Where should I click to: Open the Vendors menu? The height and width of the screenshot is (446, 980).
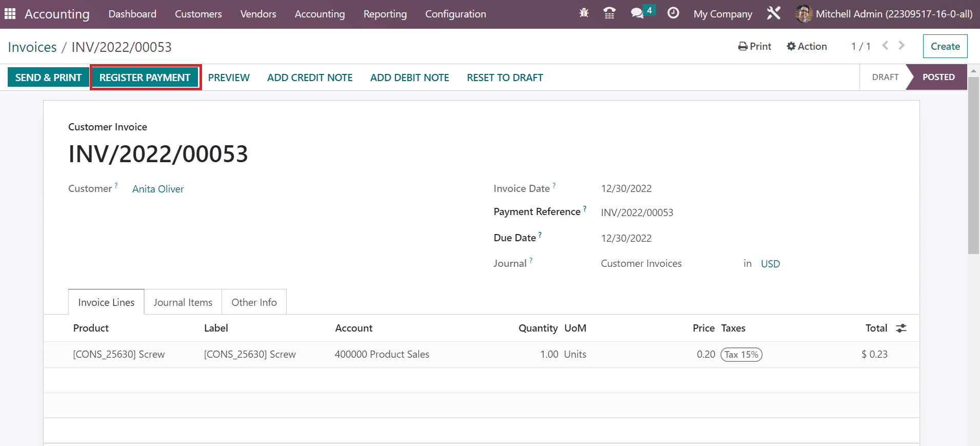[x=258, y=14]
